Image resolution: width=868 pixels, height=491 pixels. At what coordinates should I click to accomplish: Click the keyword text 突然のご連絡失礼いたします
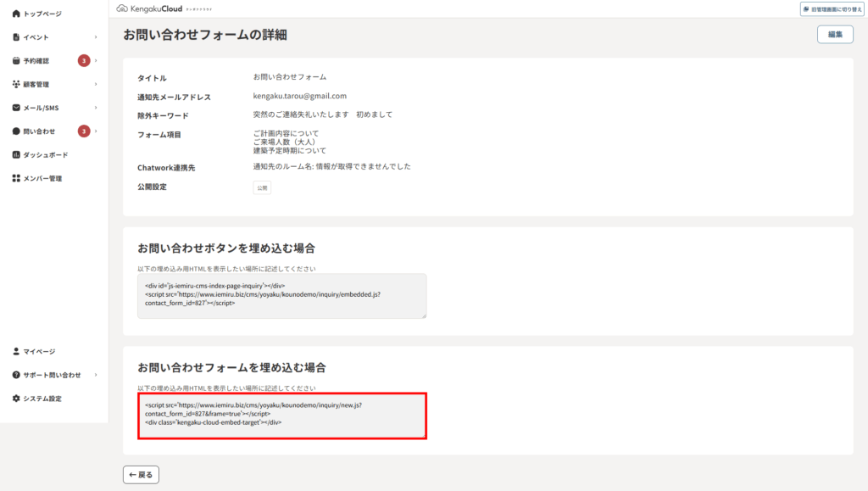click(x=301, y=114)
